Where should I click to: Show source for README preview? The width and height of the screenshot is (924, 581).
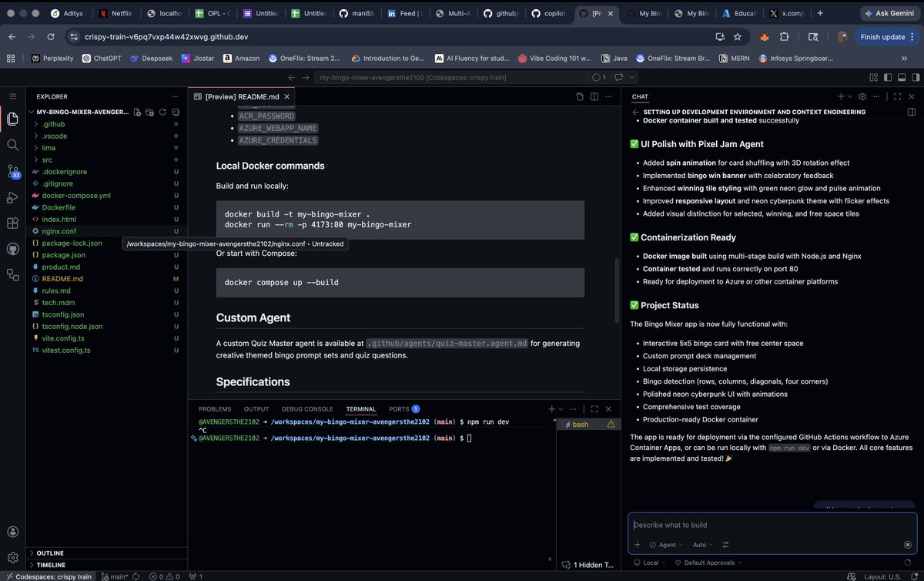580,96
